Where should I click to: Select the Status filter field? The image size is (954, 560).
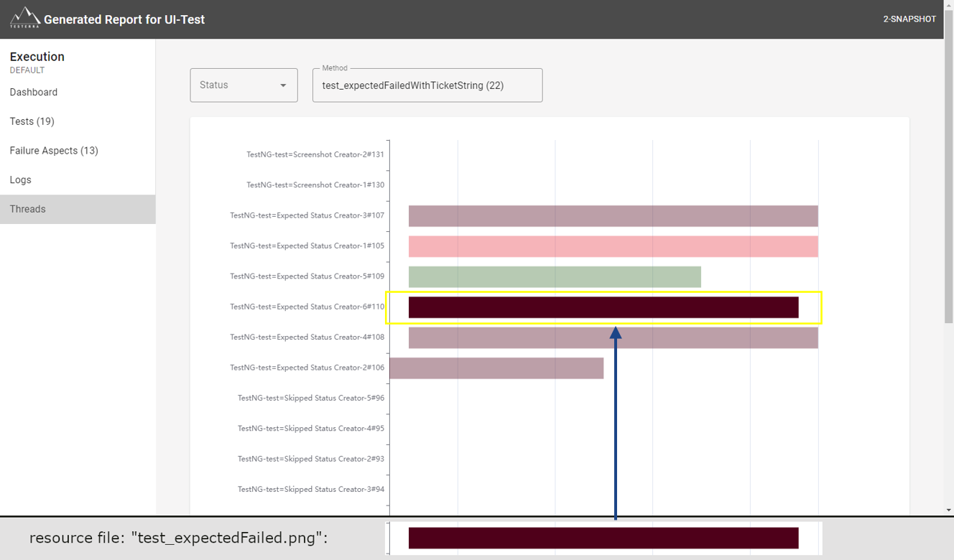(x=244, y=85)
